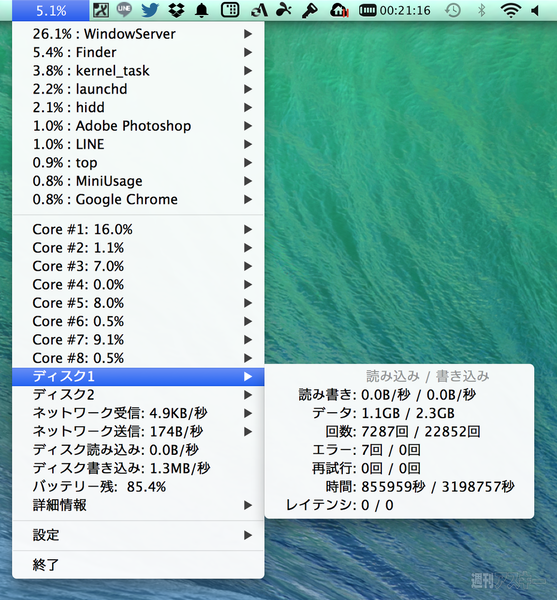Click the 読み込み / 書き込み header
Image resolution: width=557 pixels, height=600 pixels.
(428, 377)
